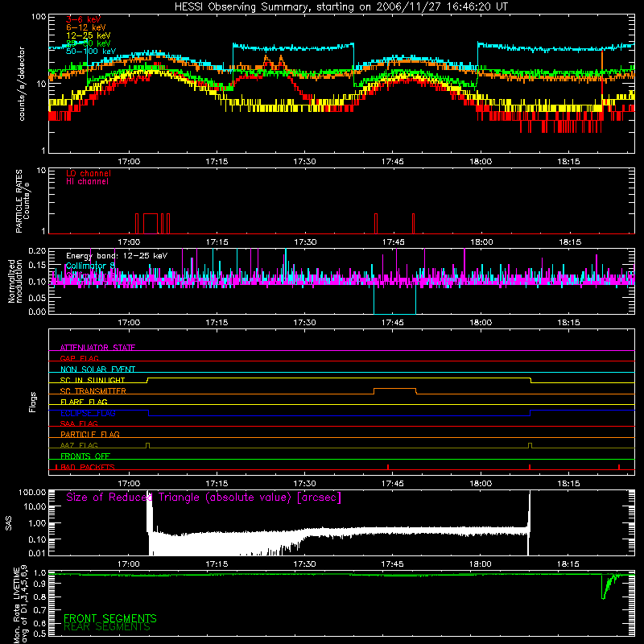Select the PARTICLE FLAG label
Image resolution: width=644 pixels, height=644 pixels.
90,434
